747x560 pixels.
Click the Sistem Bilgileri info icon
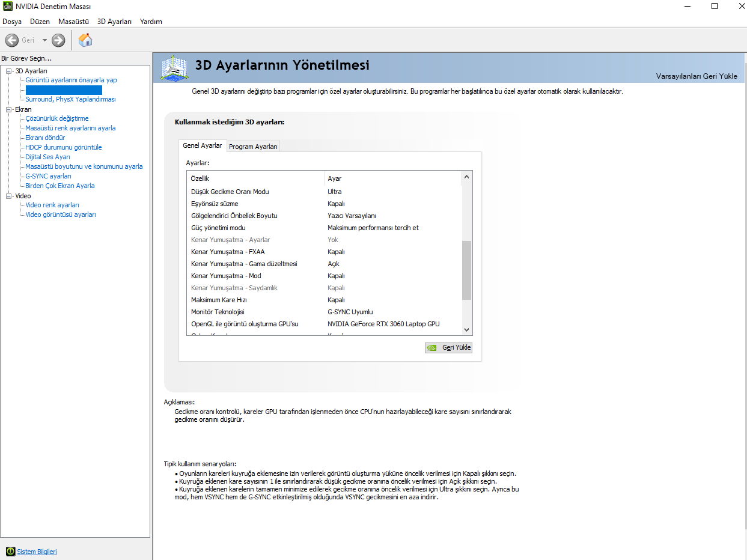[x=10, y=551]
